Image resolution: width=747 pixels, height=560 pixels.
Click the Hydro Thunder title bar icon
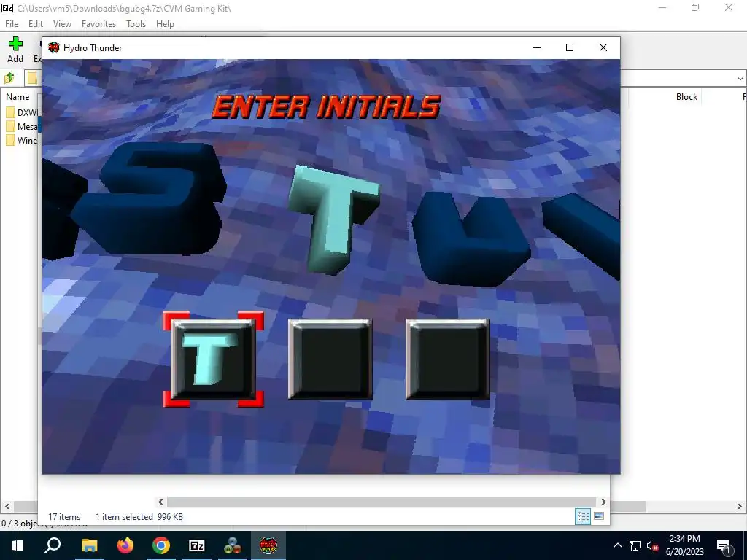[x=54, y=47]
